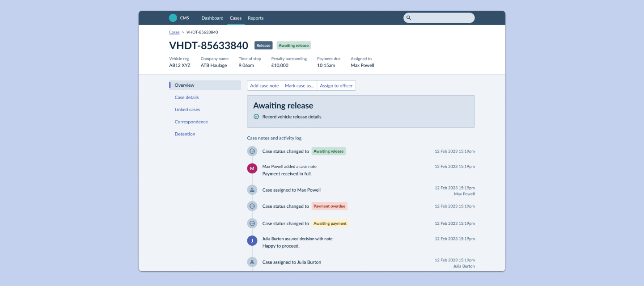Click the breadcrumb text VHDT-85633840
The image size is (644, 286).
coord(202,32)
